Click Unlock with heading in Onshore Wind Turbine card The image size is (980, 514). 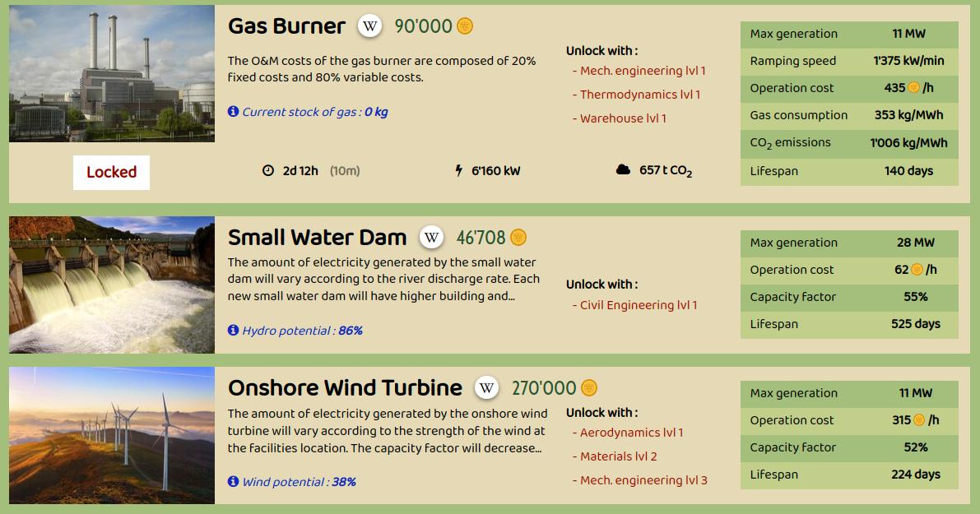tap(601, 413)
